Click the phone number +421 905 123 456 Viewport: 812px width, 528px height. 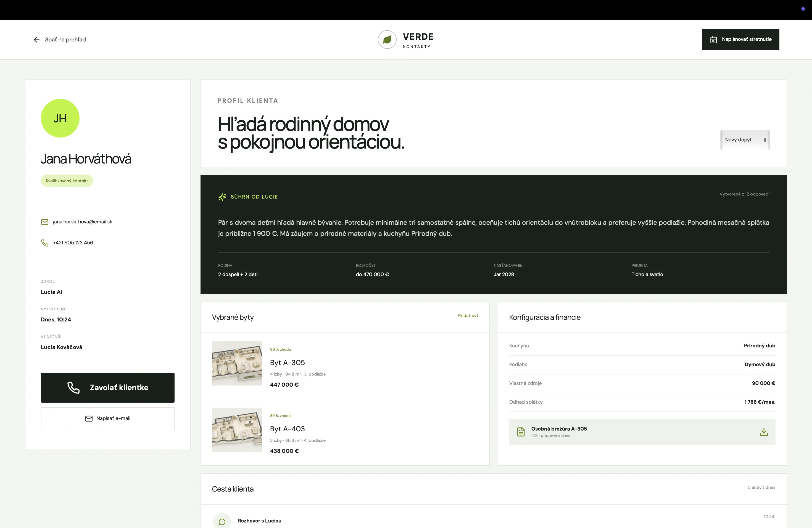point(73,243)
